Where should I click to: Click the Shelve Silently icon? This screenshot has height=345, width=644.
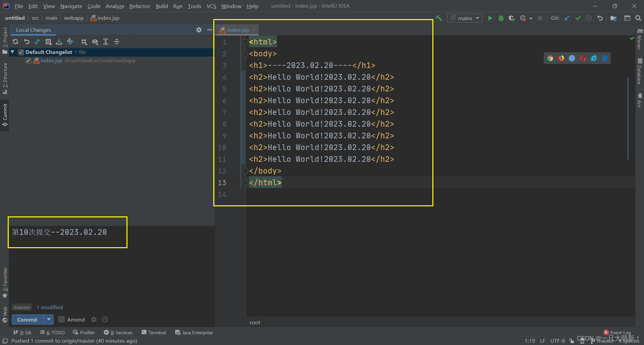pos(59,42)
